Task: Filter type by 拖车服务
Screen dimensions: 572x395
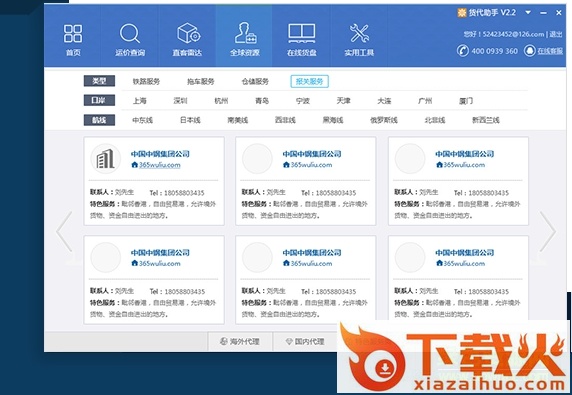Action: tap(201, 81)
